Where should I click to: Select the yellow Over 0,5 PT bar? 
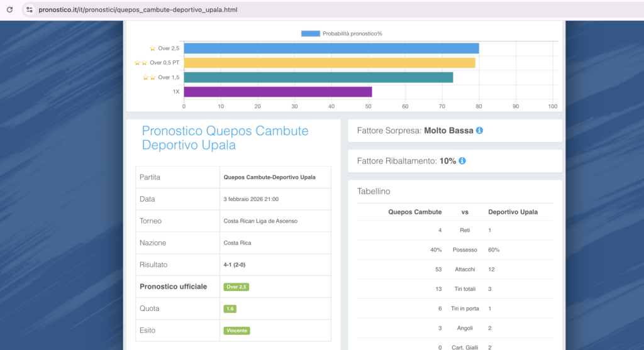[329, 63]
